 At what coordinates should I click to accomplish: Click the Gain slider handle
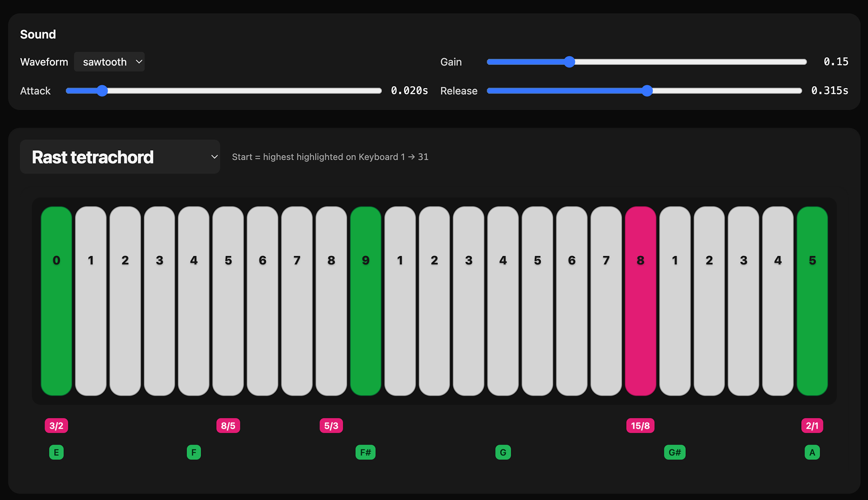(570, 62)
